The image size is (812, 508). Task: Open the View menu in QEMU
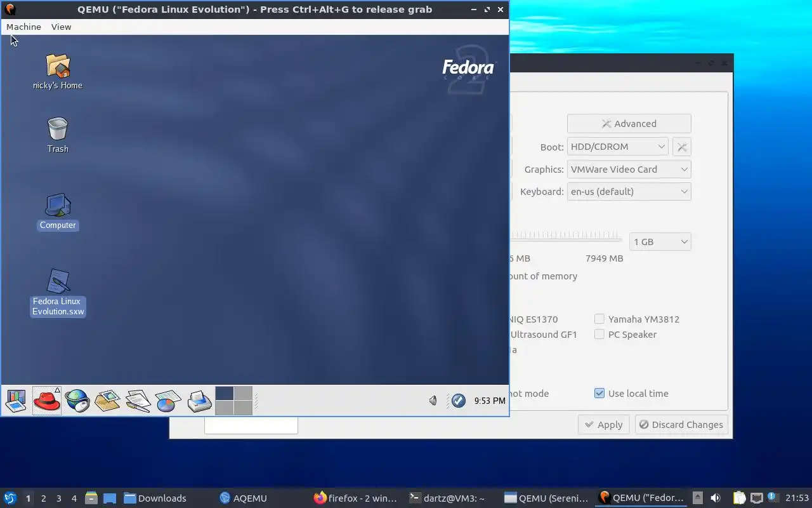pyautogui.click(x=61, y=27)
